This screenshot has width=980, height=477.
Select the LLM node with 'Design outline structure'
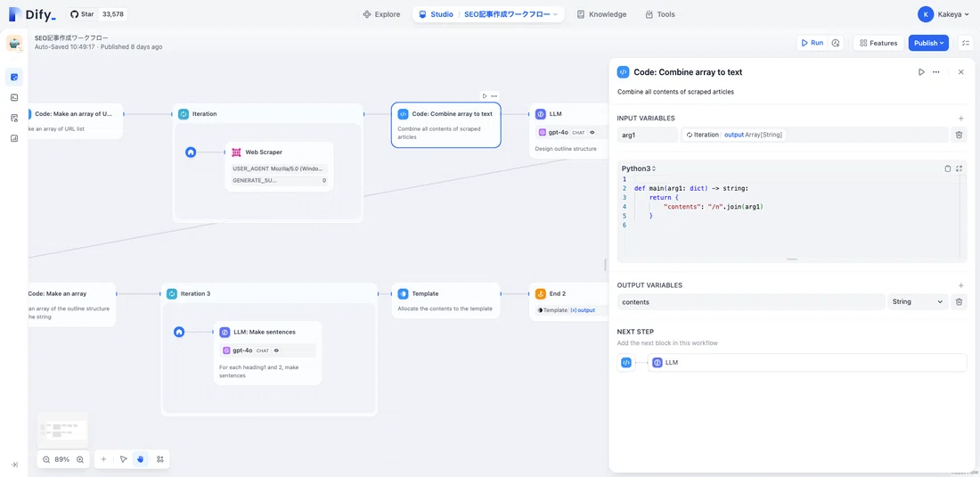point(568,131)
